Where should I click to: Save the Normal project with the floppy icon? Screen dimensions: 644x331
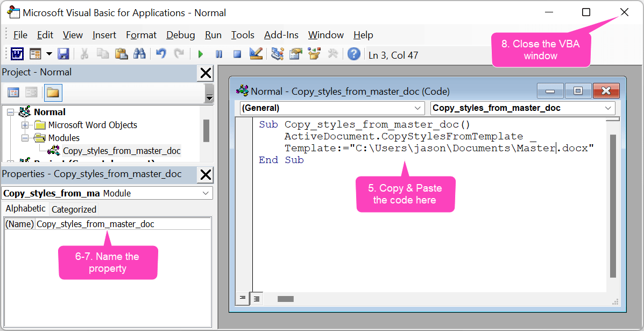(x=63, y=54)
